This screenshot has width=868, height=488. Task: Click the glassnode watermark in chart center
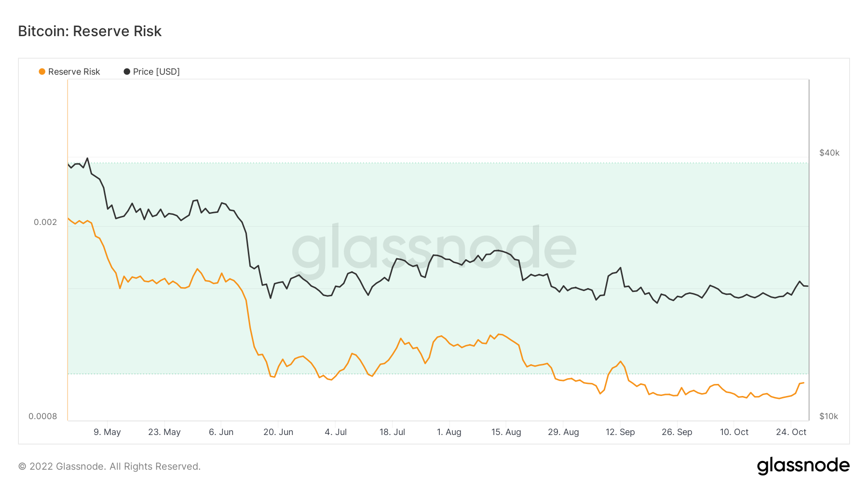pyautogui.click(x=434, y=248)
